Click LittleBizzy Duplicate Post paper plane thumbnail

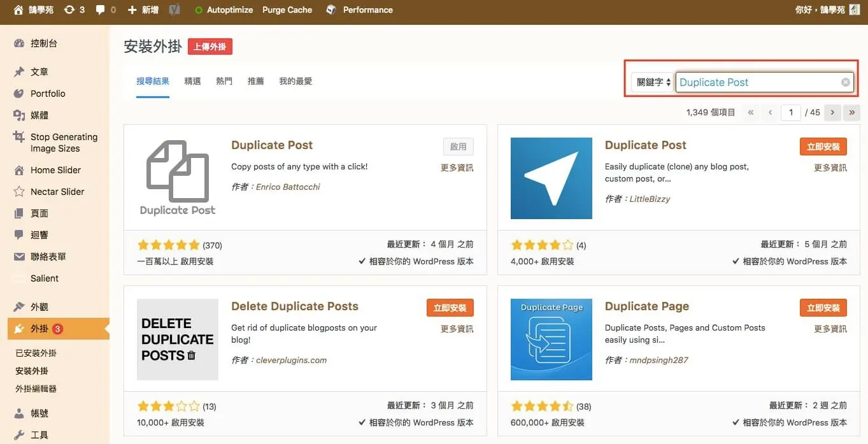[x=551, y=178]
